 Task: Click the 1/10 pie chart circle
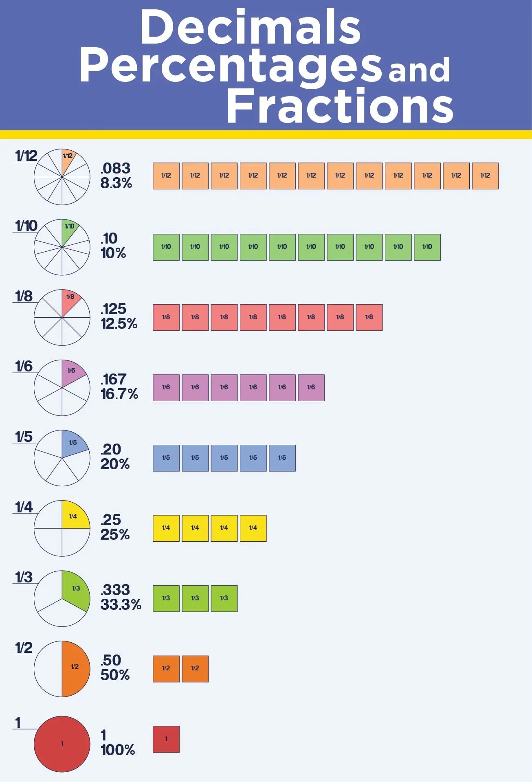point(62,247)
